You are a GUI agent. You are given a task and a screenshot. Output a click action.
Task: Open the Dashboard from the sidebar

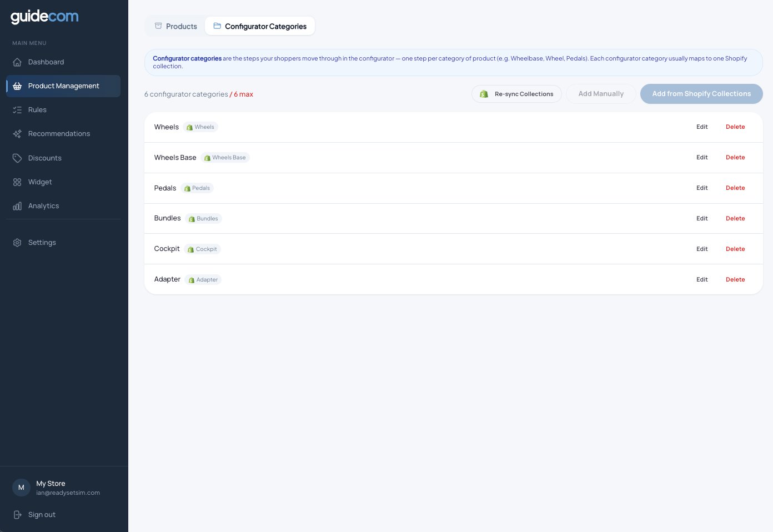click(46, 62)
